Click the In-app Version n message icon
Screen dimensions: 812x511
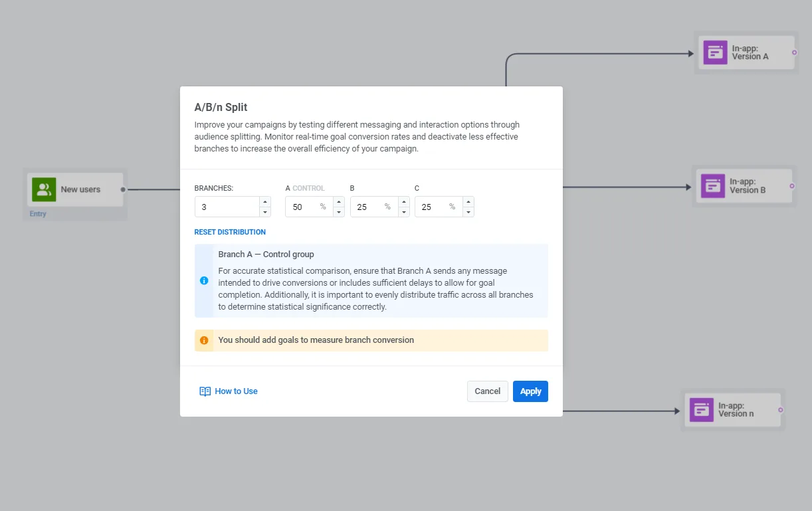(x=700, y=411)
